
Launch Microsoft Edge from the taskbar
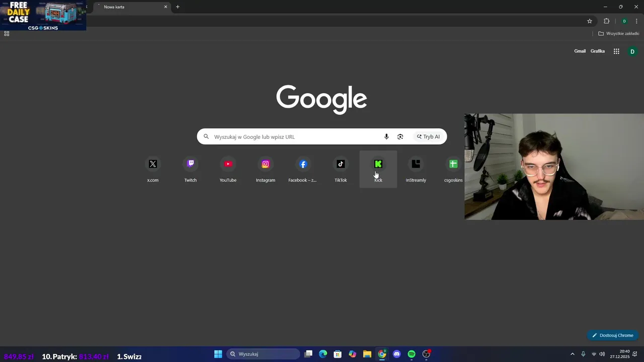click(x=323, y=354)
